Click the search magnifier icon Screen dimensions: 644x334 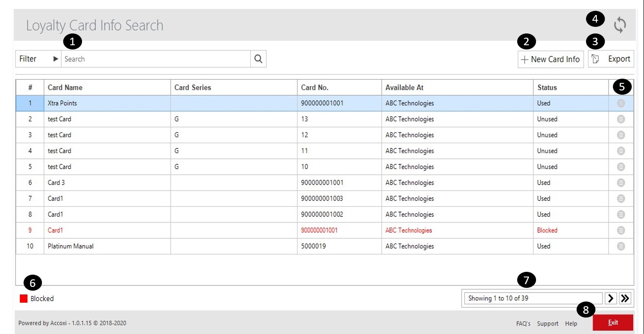coord(258,59)
